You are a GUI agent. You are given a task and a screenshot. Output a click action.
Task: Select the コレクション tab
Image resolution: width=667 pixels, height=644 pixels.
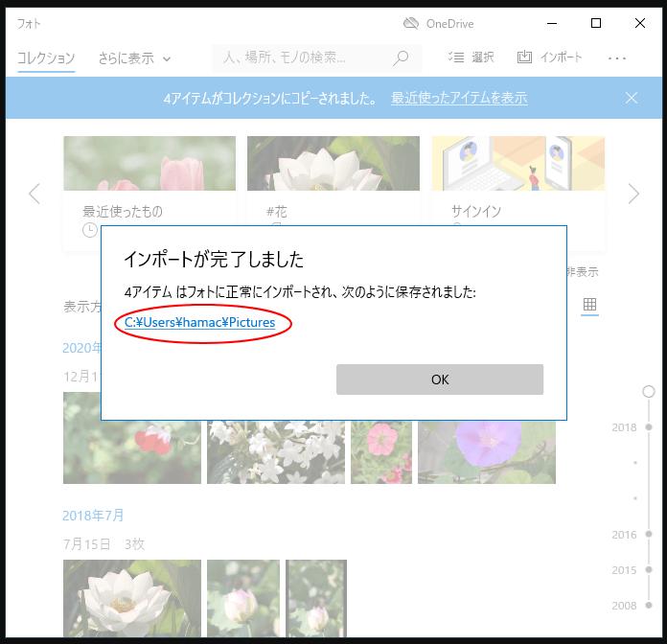coord(46,58)
